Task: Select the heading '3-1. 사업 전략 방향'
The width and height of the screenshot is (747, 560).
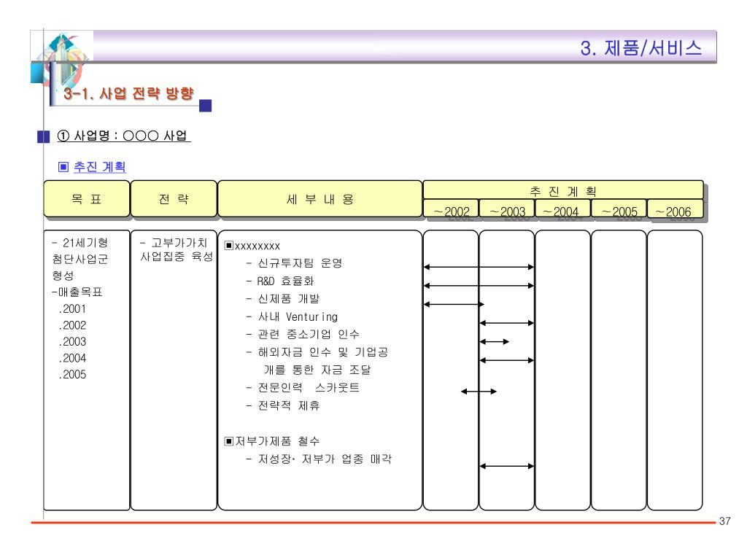Action: (x=128, y=93)
